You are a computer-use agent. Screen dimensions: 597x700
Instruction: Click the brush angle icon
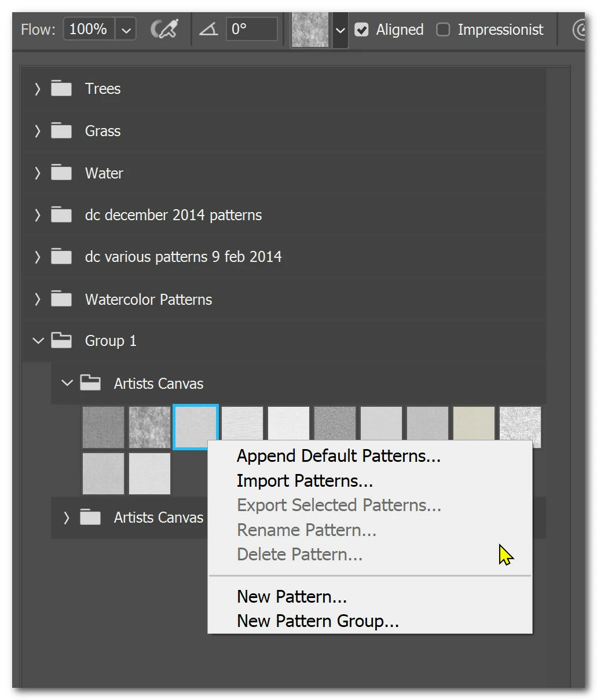(208, 29)
